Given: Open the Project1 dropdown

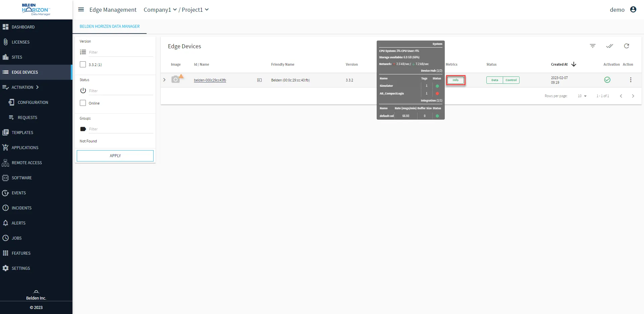Looking at the screenshot, I should tap(195, 10).
